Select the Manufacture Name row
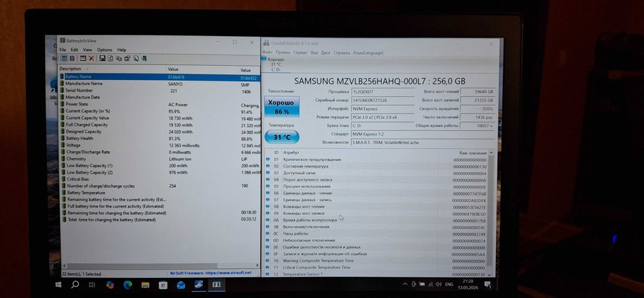This screenshot has width=644, height=298. 160,84
